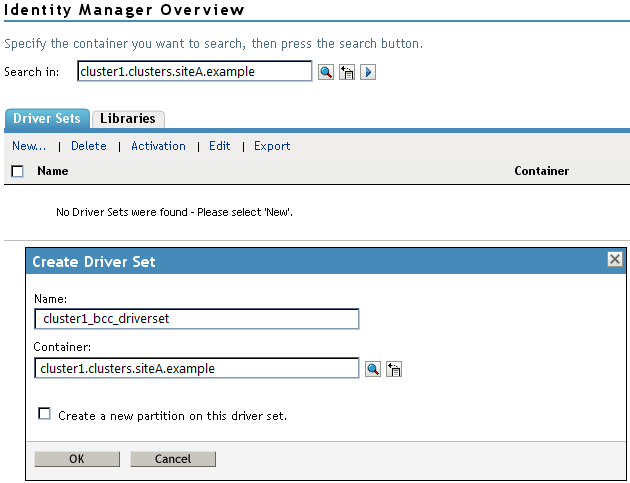
Task: Select the Driver Sets tab
Action: click(x=47, y=118)
